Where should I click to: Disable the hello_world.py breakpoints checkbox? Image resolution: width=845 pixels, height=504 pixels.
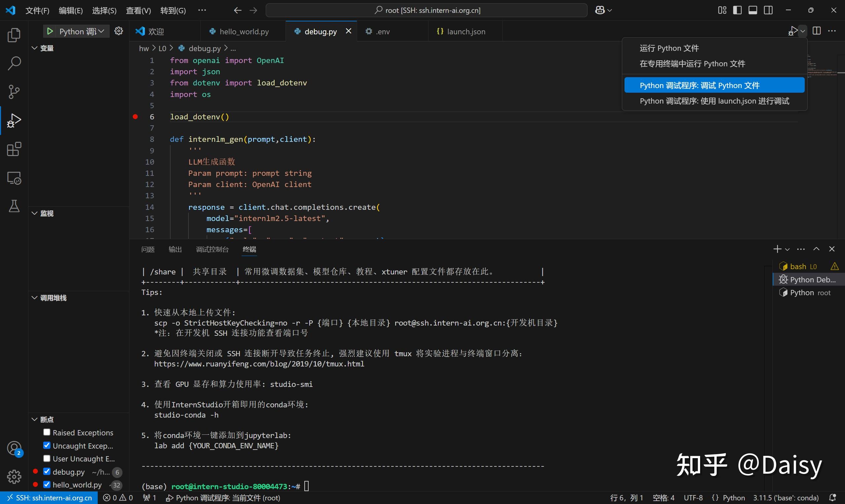point(47,485)
